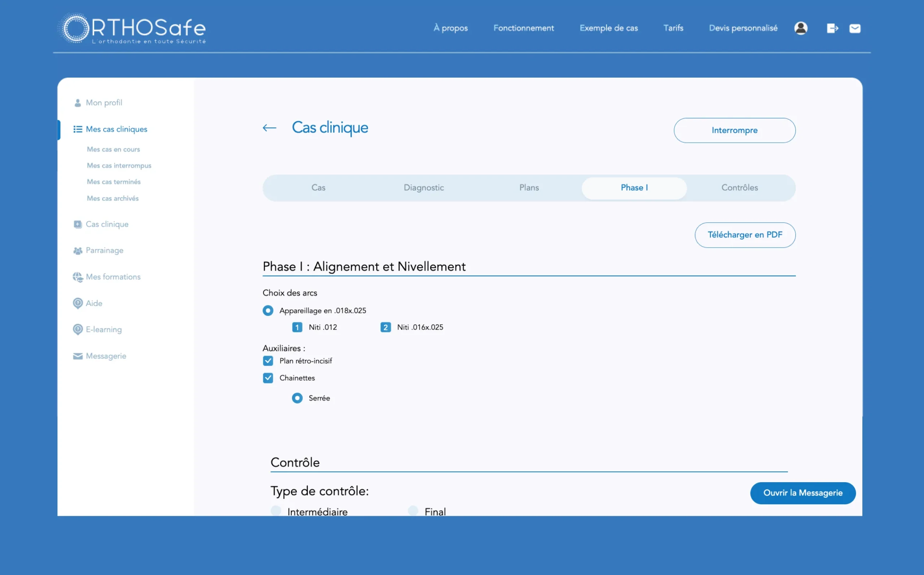This screenshot has height=575, width=924.
Task: Open Mes cas terminés
Action: [x=114, y=182]
